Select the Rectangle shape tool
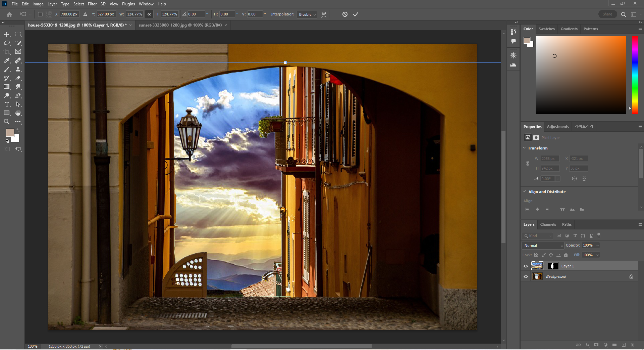Screen dimensions: 644x350 pyautogui.click(x=7, y=113)
